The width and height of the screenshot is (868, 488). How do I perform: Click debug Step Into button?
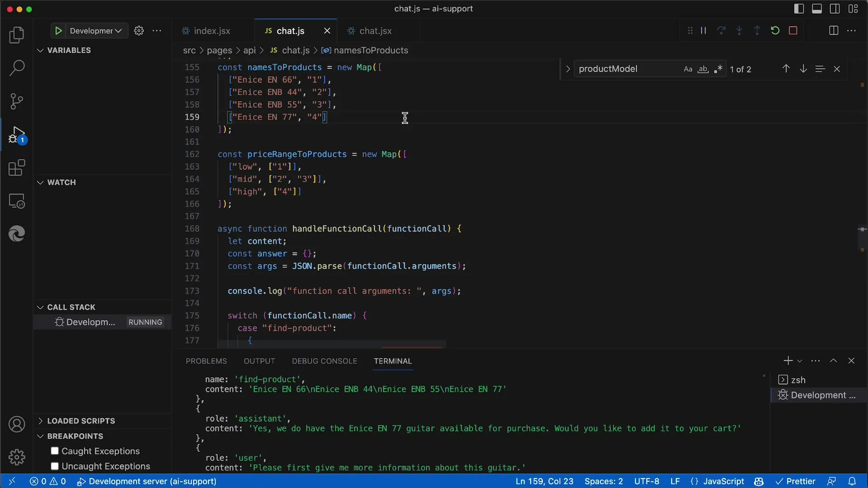pyautogui.click(x=739, y=30)
